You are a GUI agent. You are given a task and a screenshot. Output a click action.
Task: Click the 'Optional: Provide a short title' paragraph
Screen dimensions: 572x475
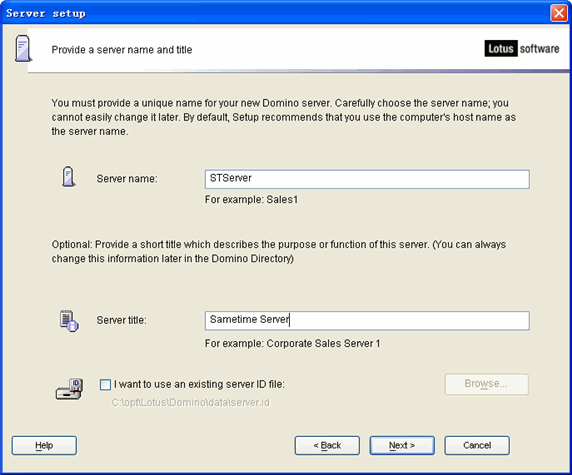pyautogui.click(x=279, y=251)
